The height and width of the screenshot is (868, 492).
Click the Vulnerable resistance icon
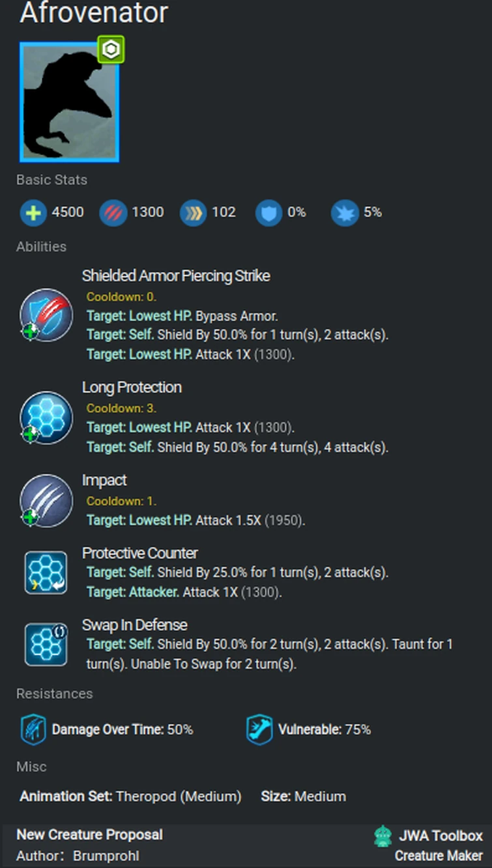(x=259, y=730)
